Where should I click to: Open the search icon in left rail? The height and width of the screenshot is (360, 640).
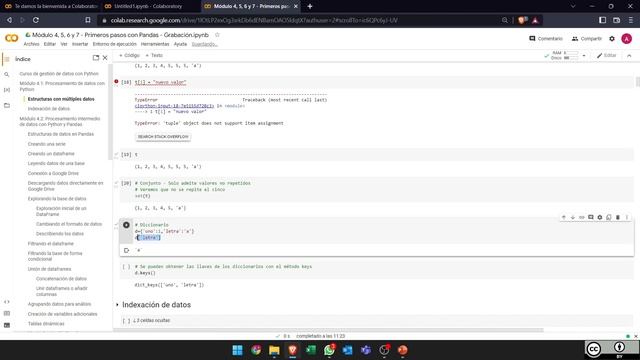(7, 75)
